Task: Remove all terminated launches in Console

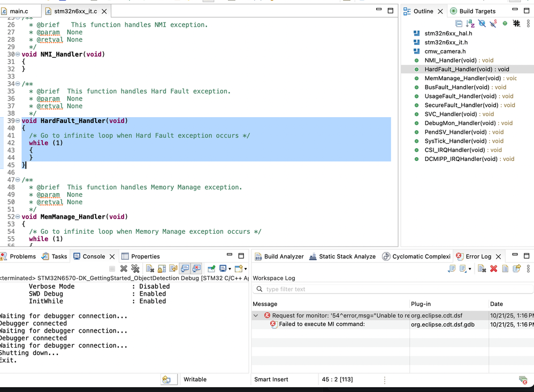Action: pos(135,268)
